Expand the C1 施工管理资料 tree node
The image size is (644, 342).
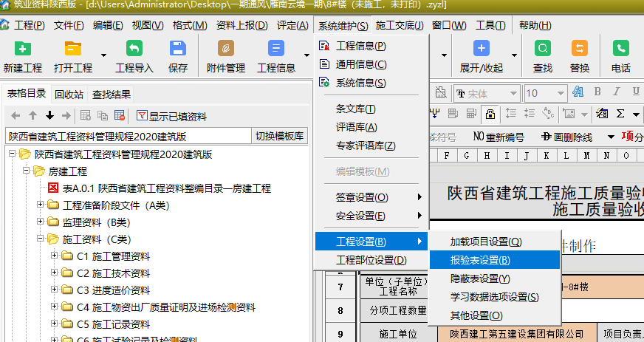(55, 256)
